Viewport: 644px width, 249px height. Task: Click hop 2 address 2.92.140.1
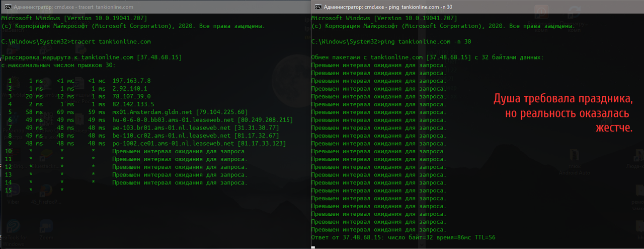click(130, 89)
